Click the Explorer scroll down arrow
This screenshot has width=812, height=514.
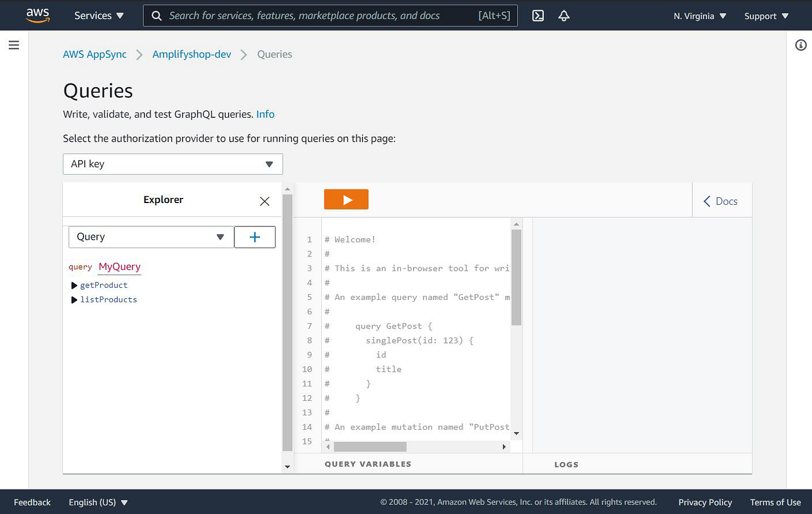click(287, 466)
